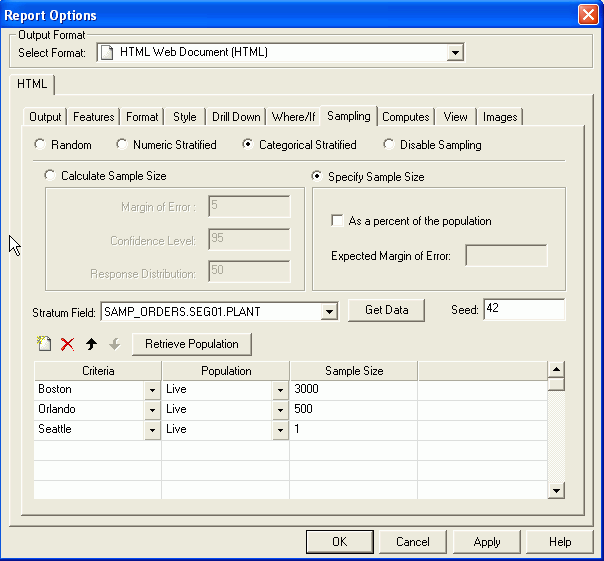Click the Boston sample size cell 3000
This screenshot has width=604, height=561.
354,390
